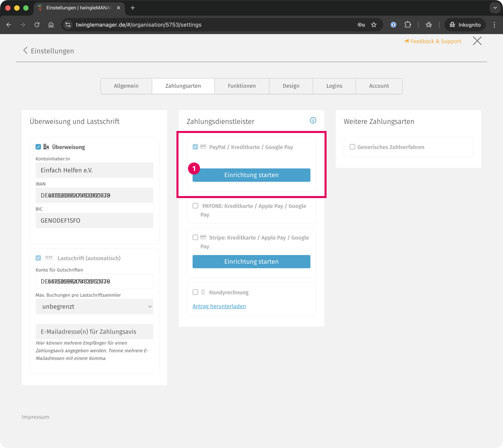The image size is (503, 448).
Task: Open the Design tab
Action: [291, 86]
